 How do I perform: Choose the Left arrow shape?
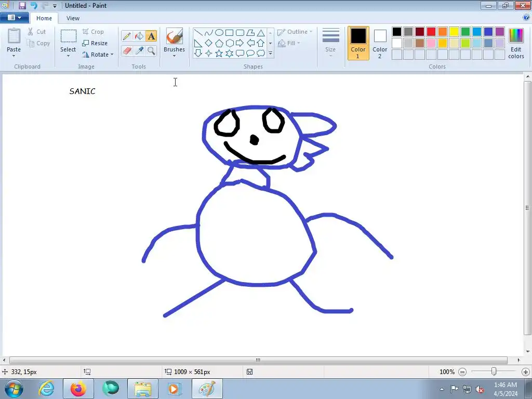250,43
